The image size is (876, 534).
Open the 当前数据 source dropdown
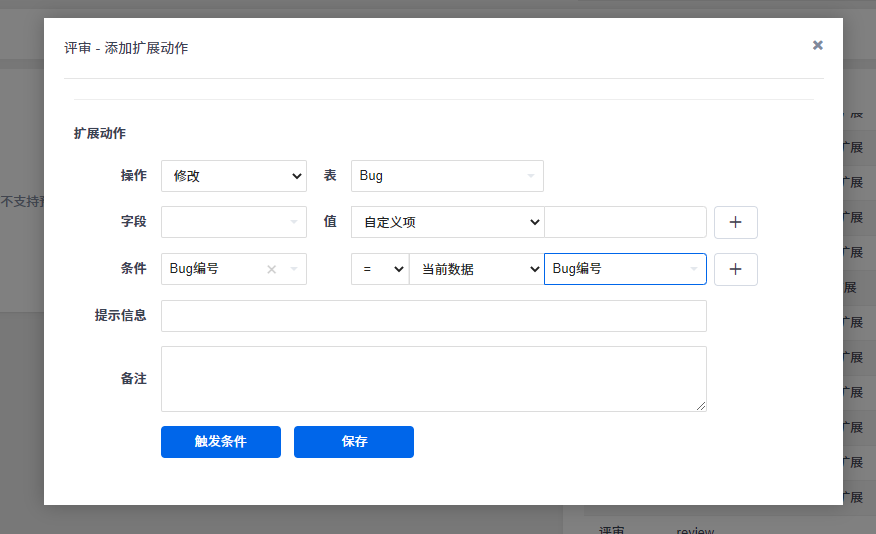pos(476,269)
